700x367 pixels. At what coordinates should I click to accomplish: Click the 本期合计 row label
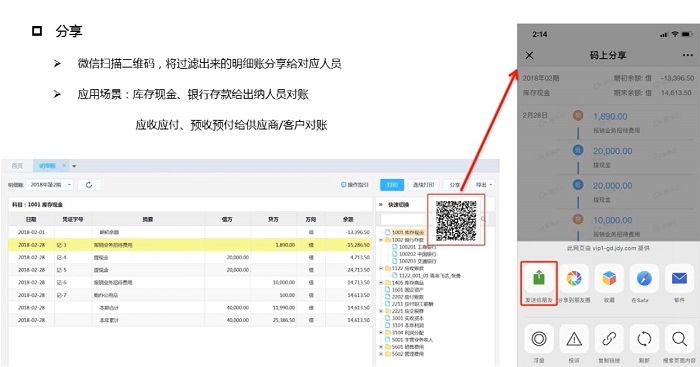tap(109, 308)
